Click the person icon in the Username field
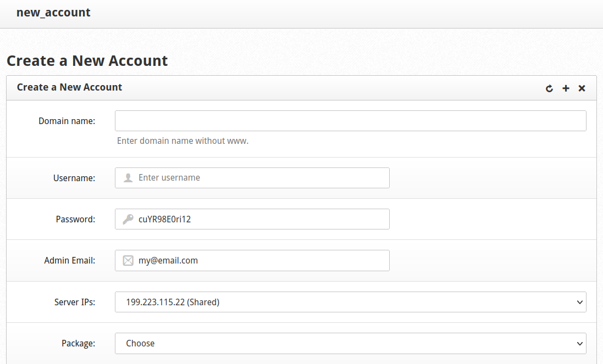The image size is (603, 364). pos(127,177)
